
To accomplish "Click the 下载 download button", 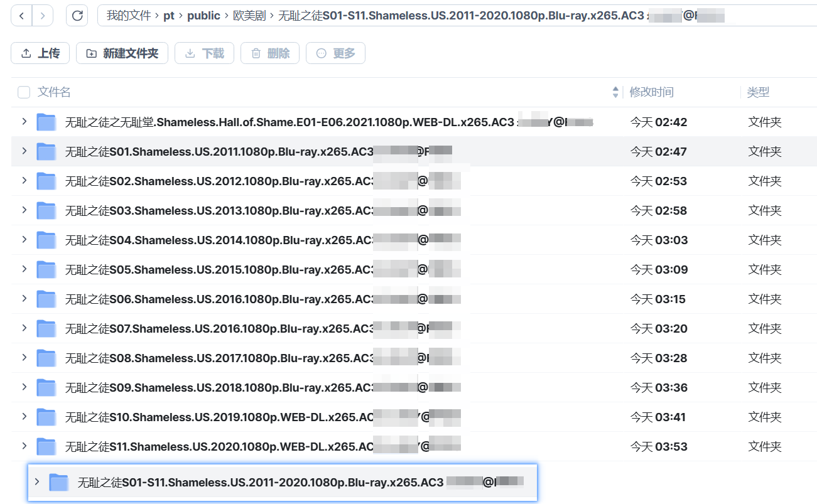I will pos(205,53).
